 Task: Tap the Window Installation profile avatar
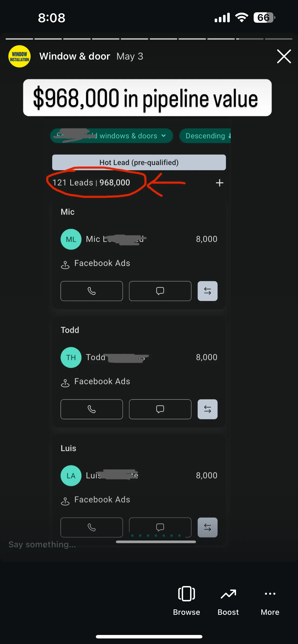19,57
